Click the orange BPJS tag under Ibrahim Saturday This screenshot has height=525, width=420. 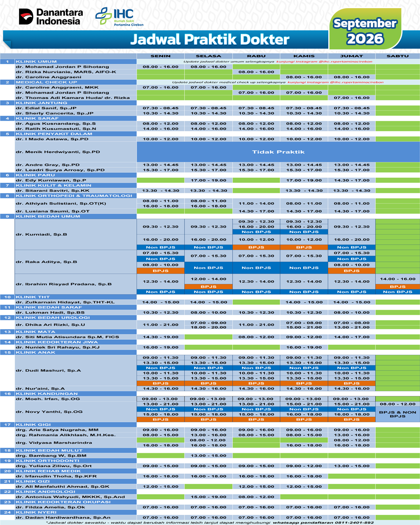click(397, 287)
